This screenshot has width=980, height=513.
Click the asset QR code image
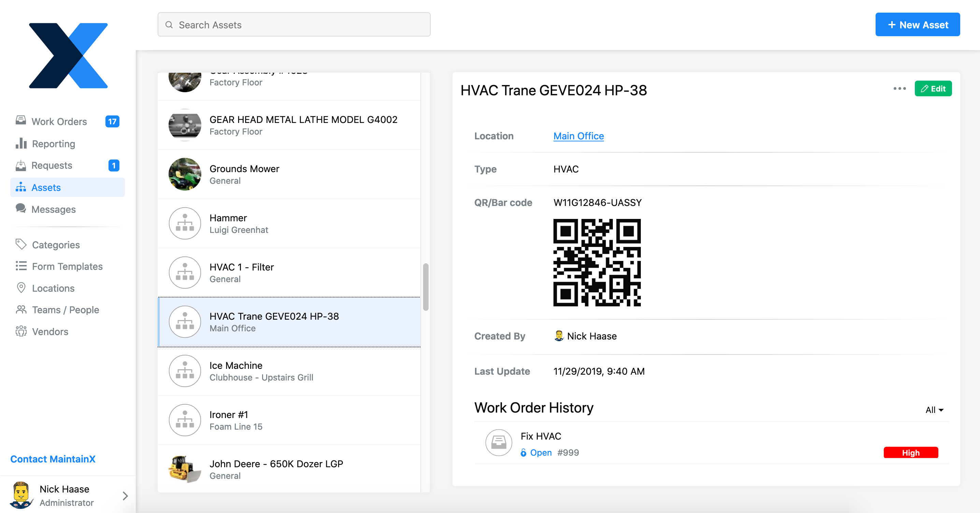(596, 262)
